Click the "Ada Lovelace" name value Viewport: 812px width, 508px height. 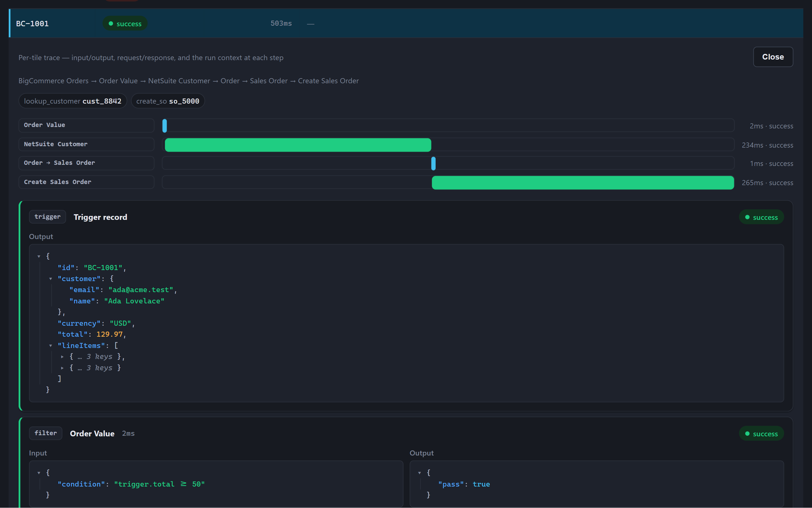[134, 301]
